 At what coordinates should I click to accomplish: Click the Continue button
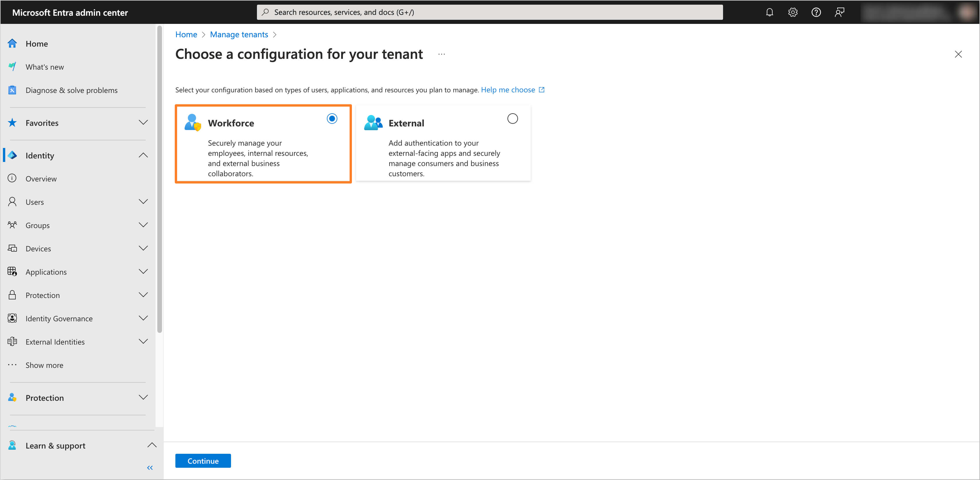pos(203,460)
